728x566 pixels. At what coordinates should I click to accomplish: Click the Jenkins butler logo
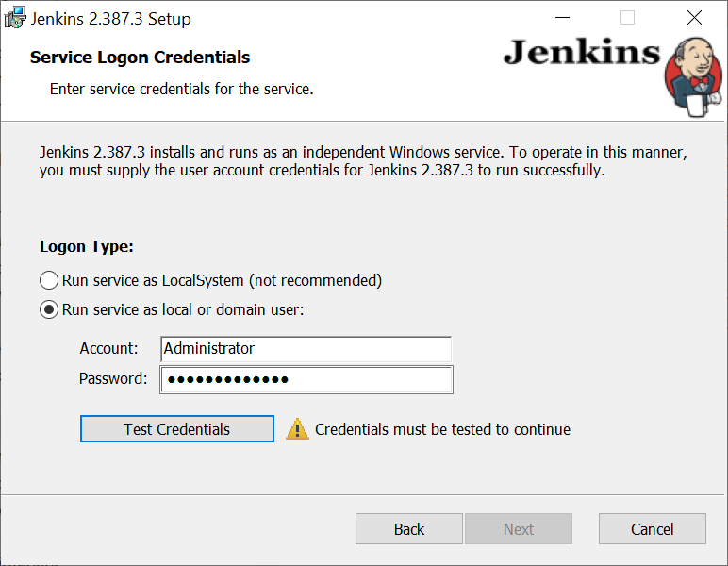coord(693,76)
